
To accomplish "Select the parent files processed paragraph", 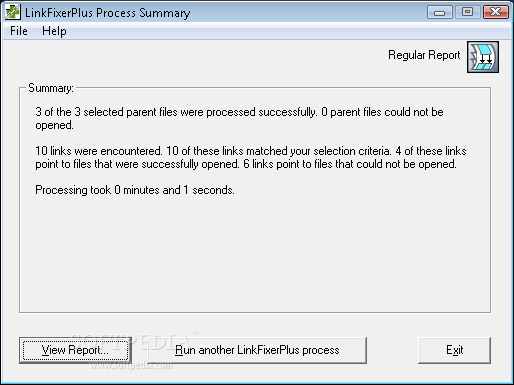I will click(x=239, y=118).
